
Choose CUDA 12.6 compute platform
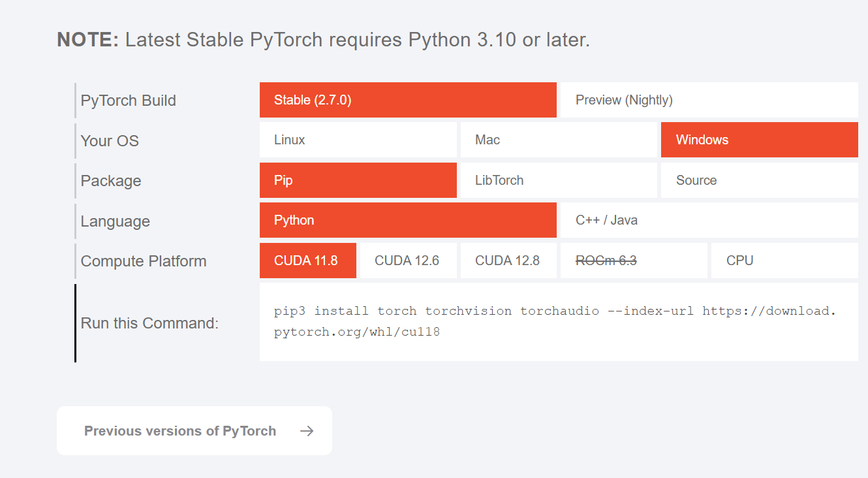point(407,261)
